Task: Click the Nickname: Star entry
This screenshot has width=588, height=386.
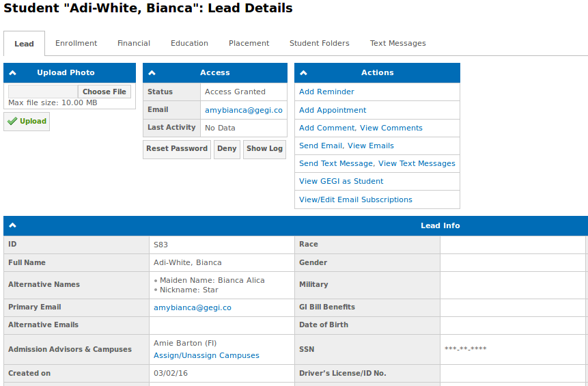Action: (x=189, y=290)
